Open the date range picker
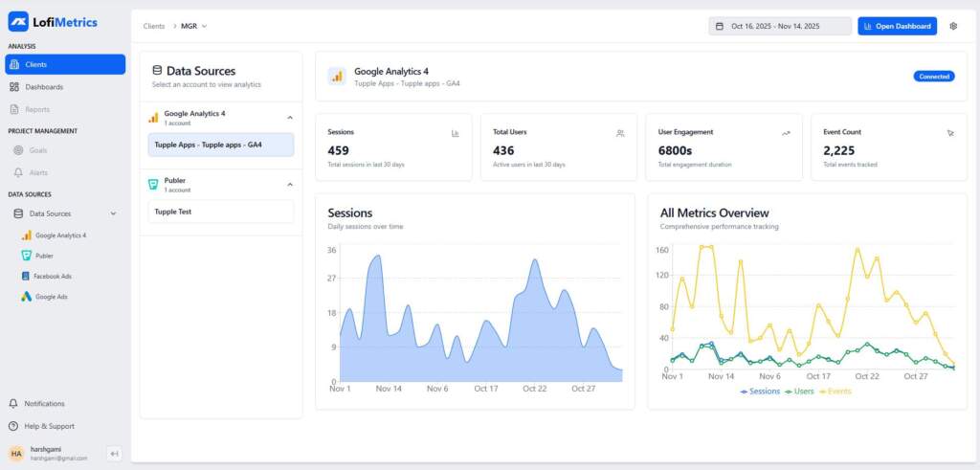 779,26
